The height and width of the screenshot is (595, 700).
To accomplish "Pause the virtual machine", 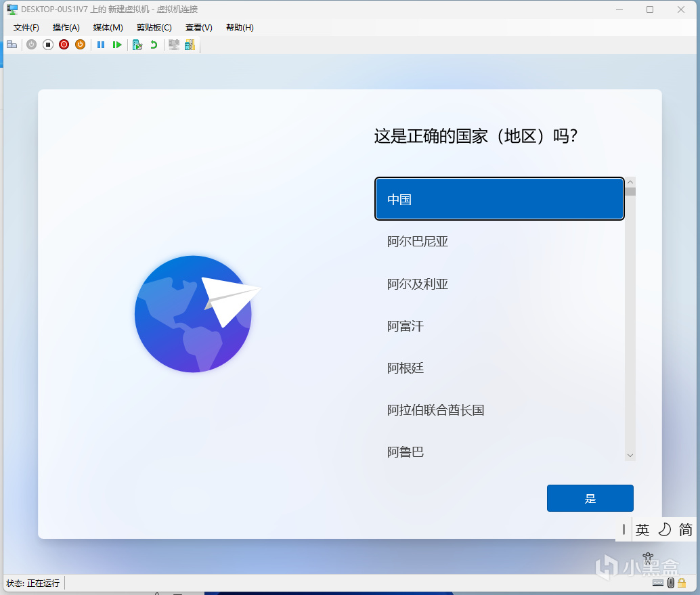I will coord(101,45).
